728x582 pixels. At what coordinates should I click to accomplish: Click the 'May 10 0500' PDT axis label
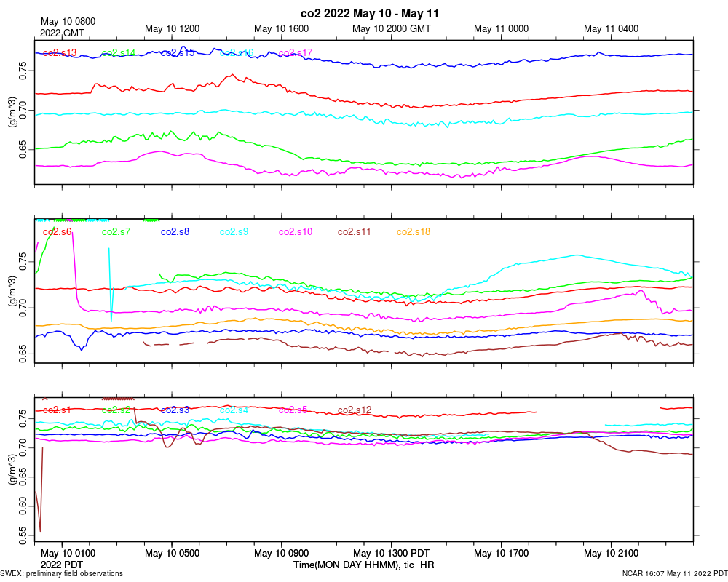[172, 553]
